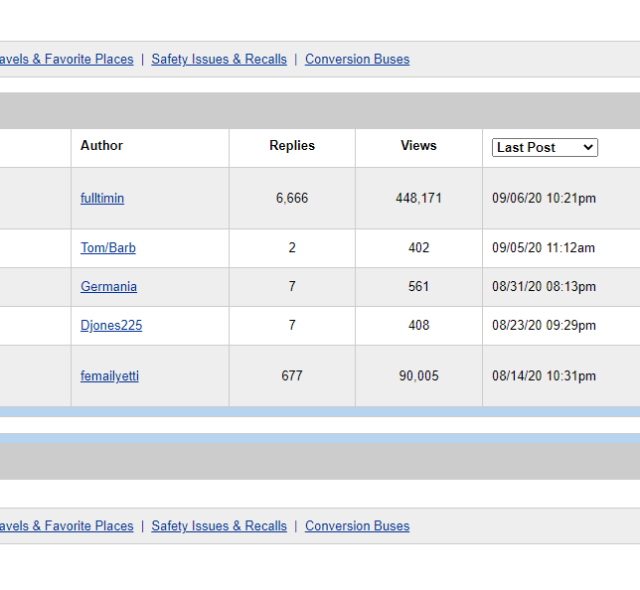Click the 09/06/20 10:21pm last post date

click(x=544, y=198)
